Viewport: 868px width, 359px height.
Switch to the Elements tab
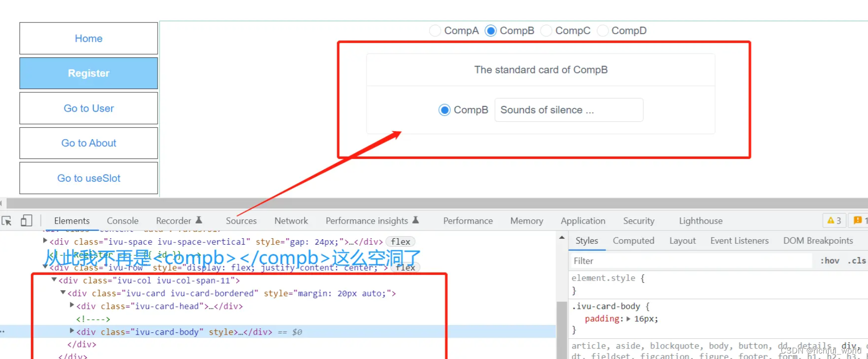(72, 221)
